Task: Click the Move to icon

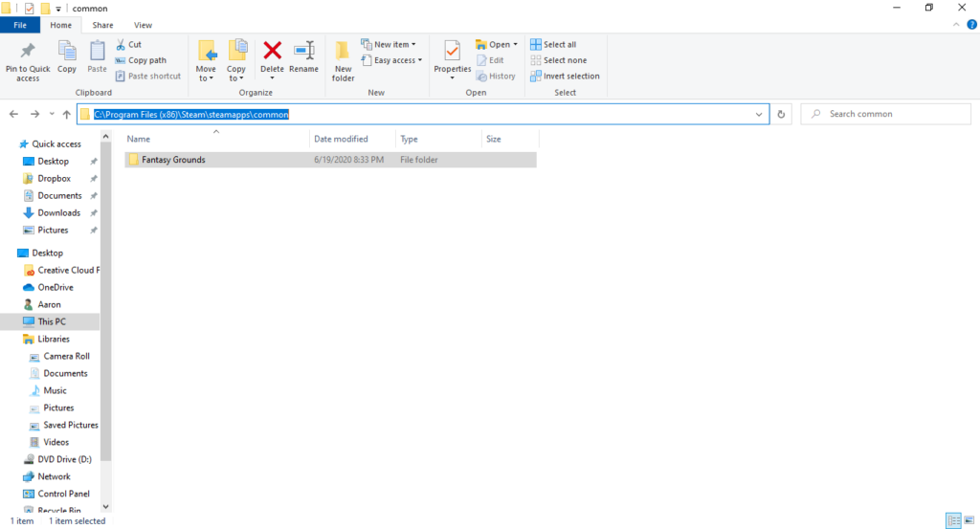Action: pyautogui.click(x=207, y=52)
